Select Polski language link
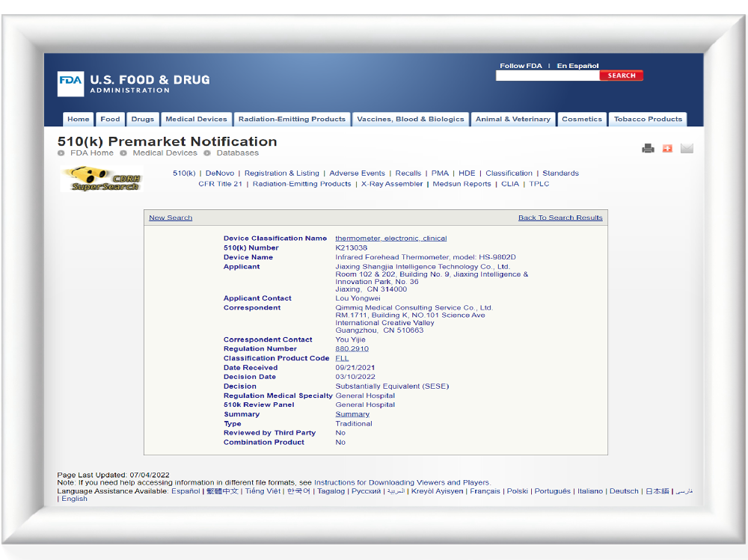Screen dimensions: 748x560 [517, 491]
